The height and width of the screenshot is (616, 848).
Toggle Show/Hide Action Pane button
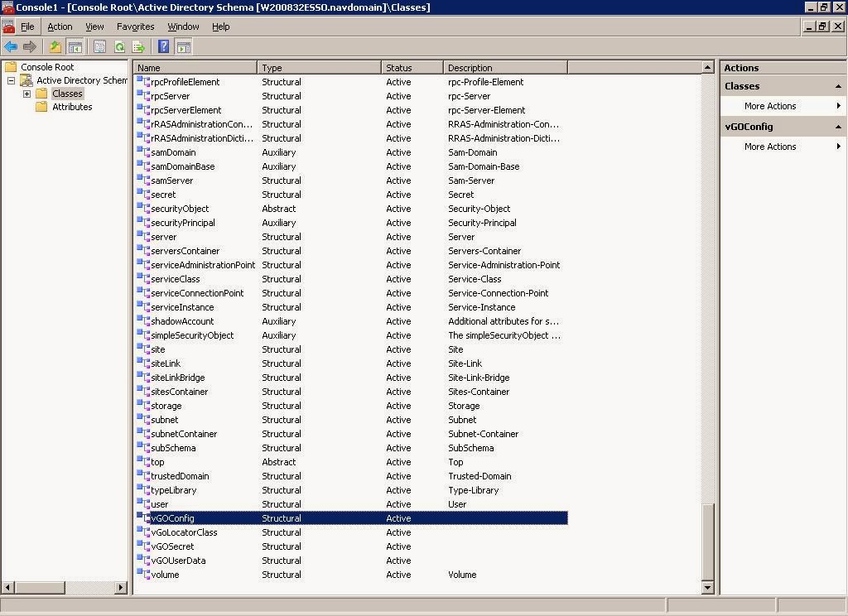(x=184, y=47)
